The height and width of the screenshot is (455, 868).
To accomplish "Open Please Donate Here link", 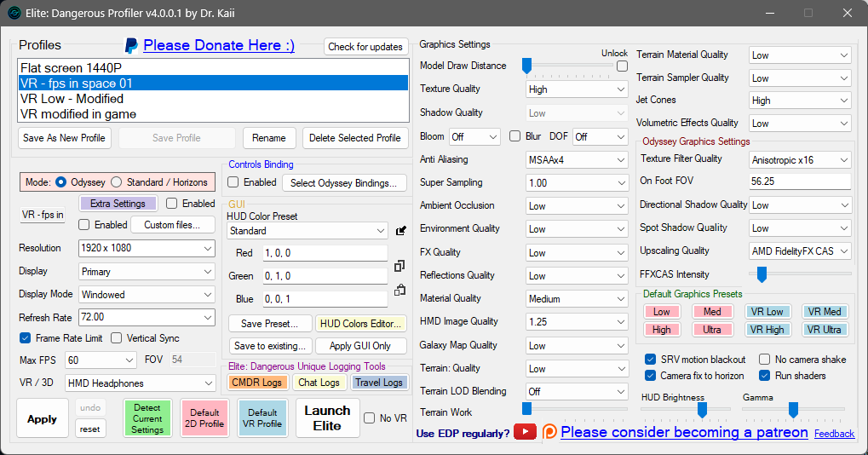I will (x=219, y=45).
